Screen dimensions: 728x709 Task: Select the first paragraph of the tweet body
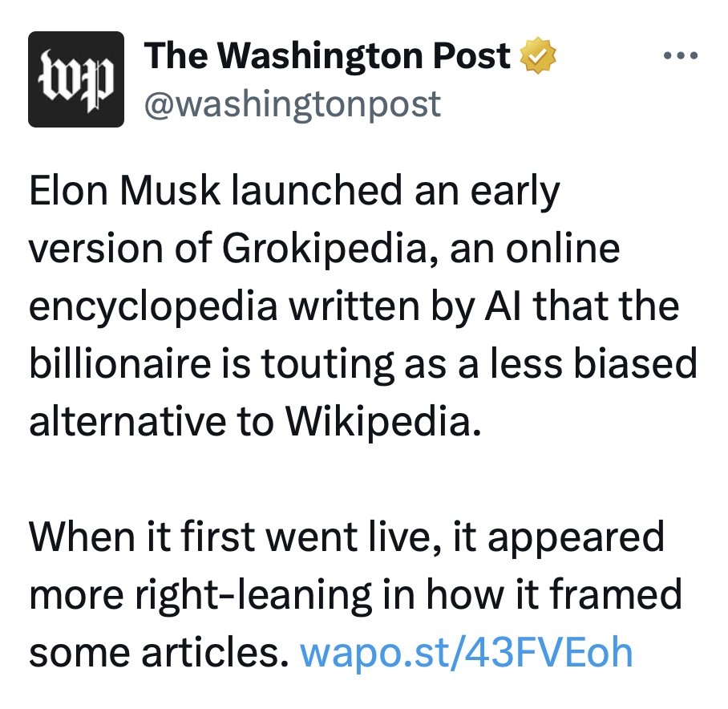click(x=353, y=305)
